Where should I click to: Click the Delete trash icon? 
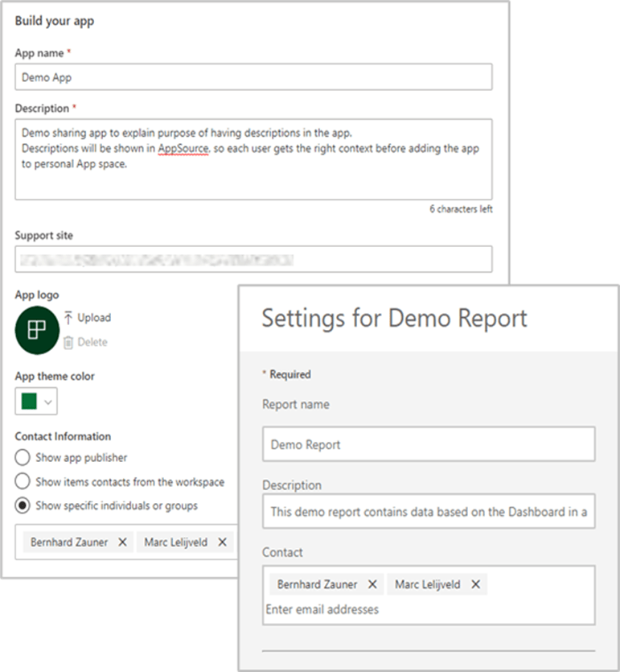point(68,342)
